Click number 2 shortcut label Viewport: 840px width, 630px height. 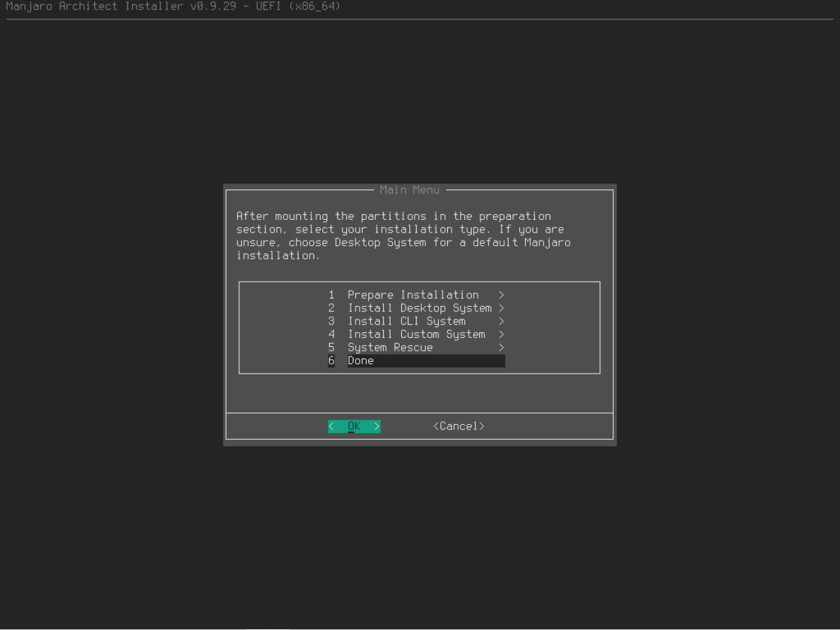pyautogui.click(x=331, y=308)
